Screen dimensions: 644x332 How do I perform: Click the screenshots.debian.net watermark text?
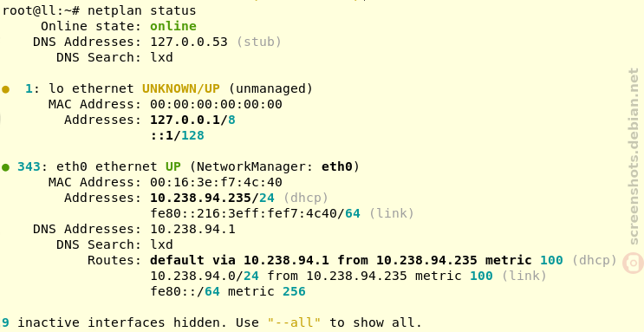(x=634, y=157)
